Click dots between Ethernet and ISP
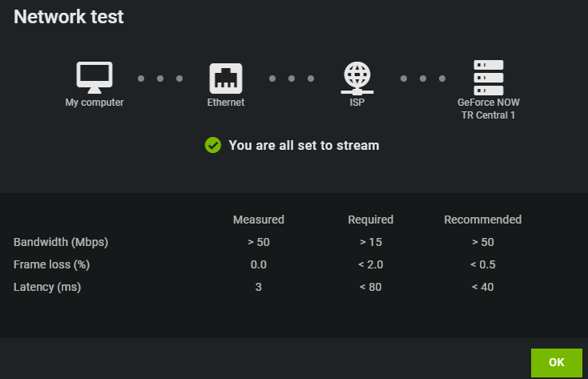This screenshot has height=379, width=588. pos(292,79)
